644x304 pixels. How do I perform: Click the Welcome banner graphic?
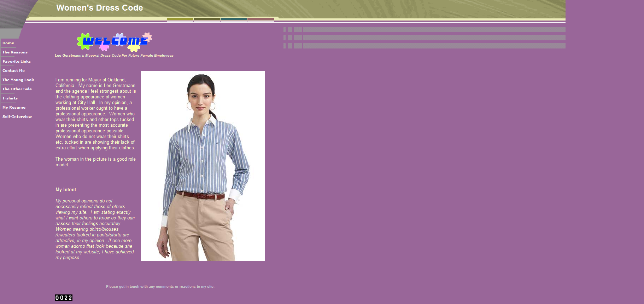[114, 42]
